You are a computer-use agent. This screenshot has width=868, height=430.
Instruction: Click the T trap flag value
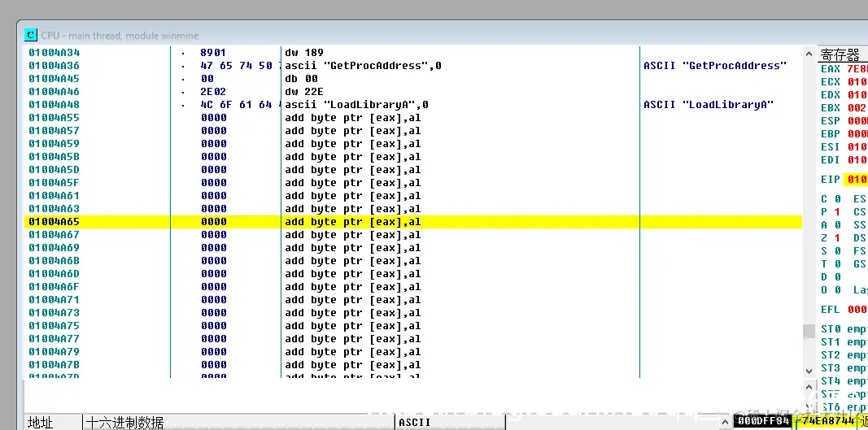pos(837,264)
